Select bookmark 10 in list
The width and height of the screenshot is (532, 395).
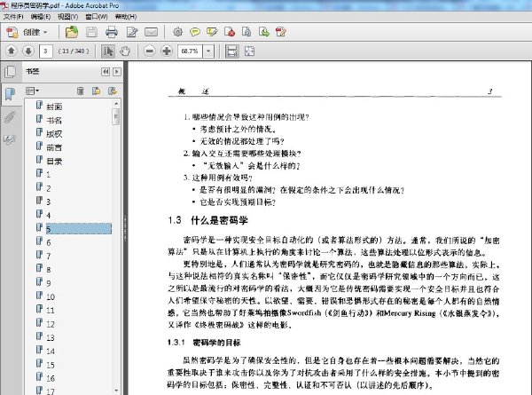pos(51,296)
